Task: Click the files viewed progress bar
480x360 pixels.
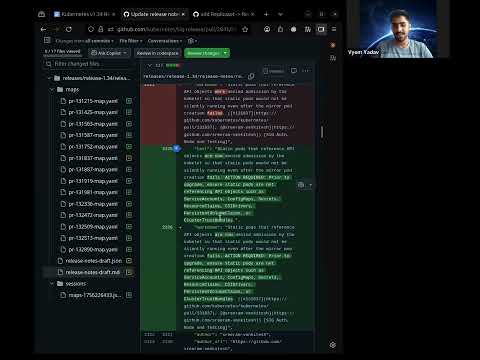Action: point(63,56)
